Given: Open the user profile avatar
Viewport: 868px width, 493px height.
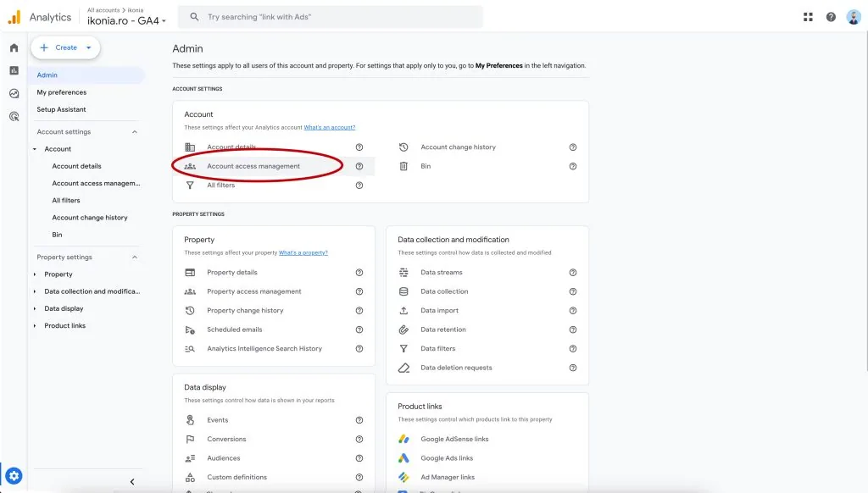Looking at the screenshot, I should tap(853, 17).
